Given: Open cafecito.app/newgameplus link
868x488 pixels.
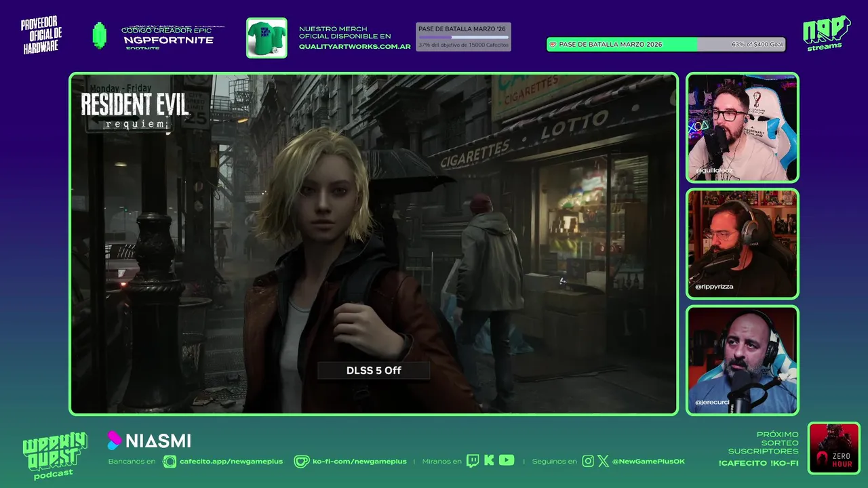Looking at the screenshot, I should coord(231,462).
